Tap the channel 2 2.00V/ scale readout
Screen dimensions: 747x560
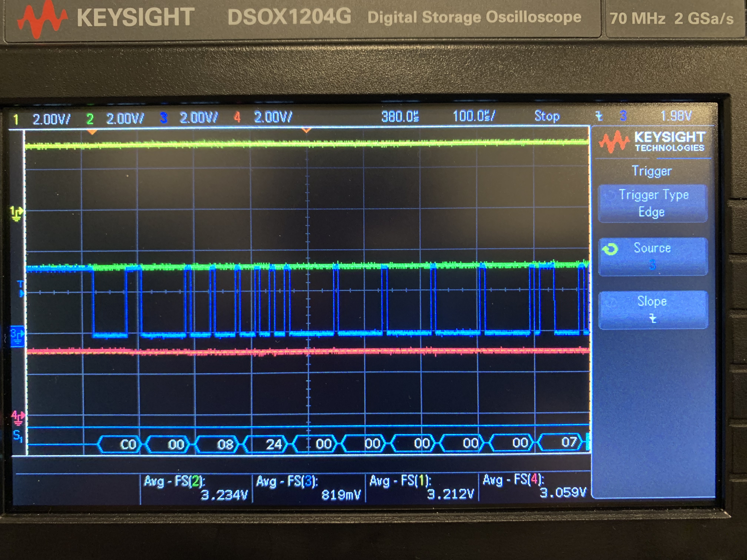[125, 119]
